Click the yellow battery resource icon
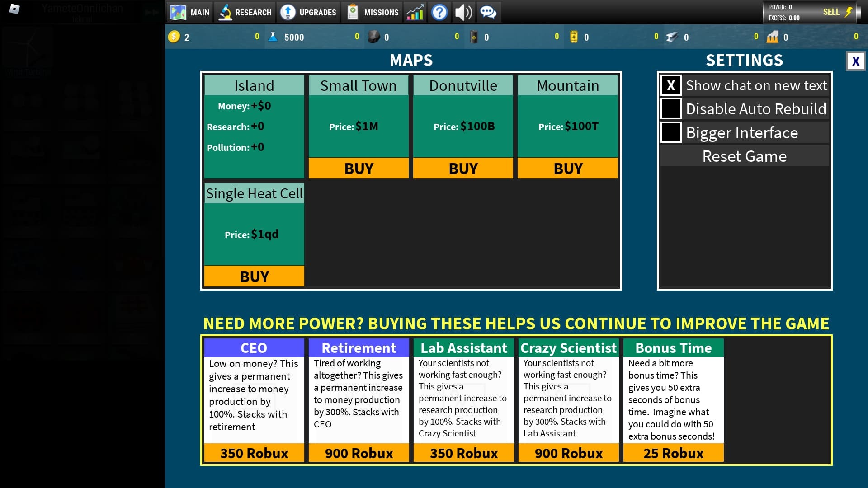 (574, 37)
